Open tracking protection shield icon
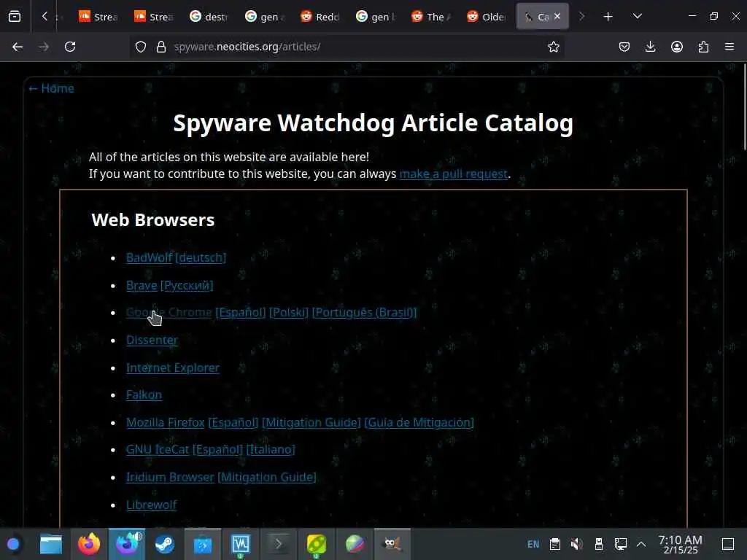 point(141,47)
